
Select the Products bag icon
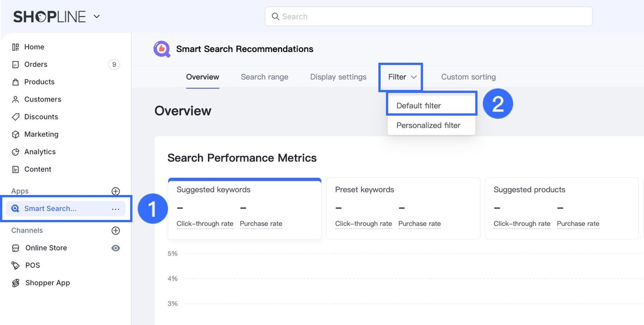click(x=16, y=82)
